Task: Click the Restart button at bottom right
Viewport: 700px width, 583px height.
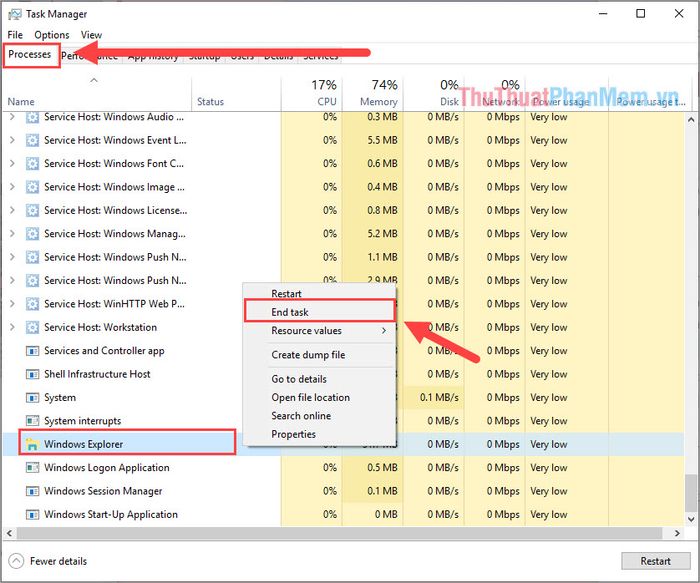Action: point(655,561)
